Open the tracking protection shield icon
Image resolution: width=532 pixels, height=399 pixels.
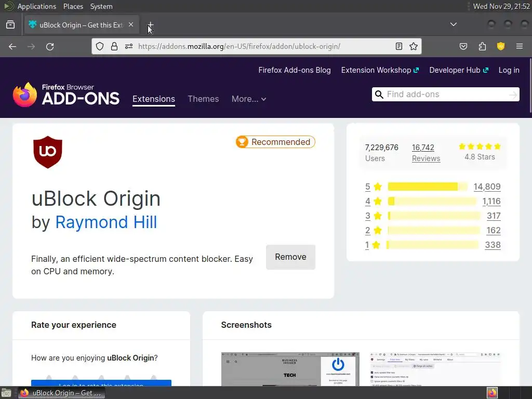coord(99,46)
